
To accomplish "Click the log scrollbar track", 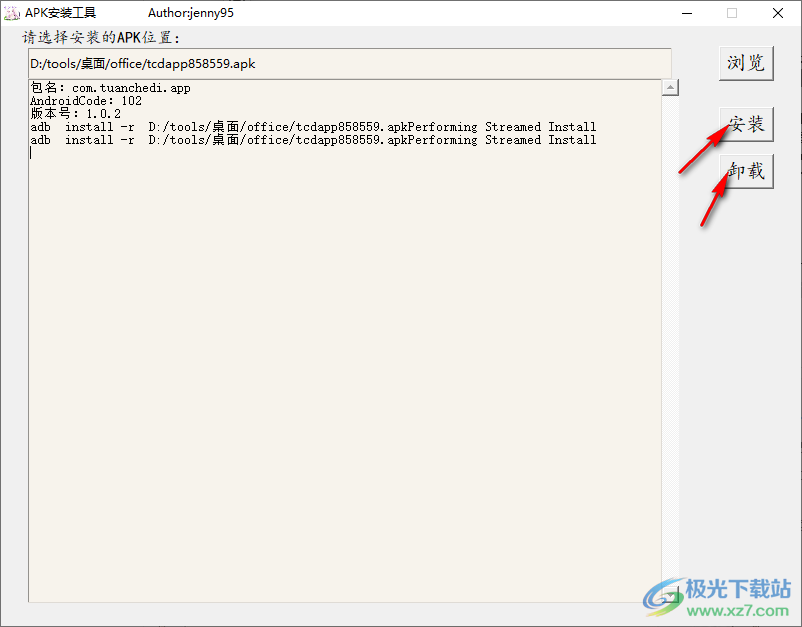I will click(x=670, y=340).
